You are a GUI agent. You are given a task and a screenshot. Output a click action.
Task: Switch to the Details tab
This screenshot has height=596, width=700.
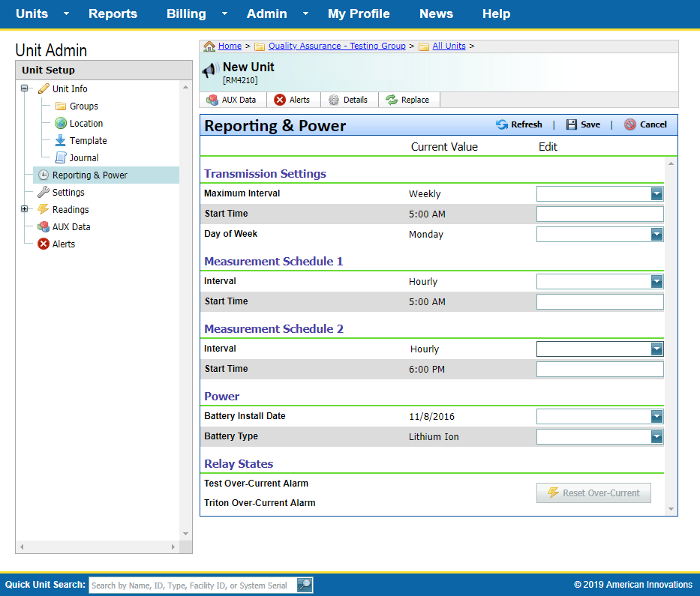[x=348, y=100]
